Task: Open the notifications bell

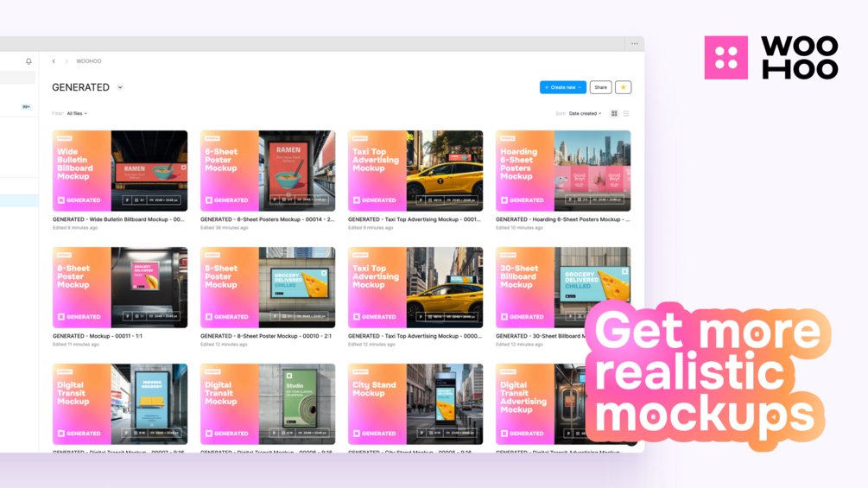Action: 29,61
